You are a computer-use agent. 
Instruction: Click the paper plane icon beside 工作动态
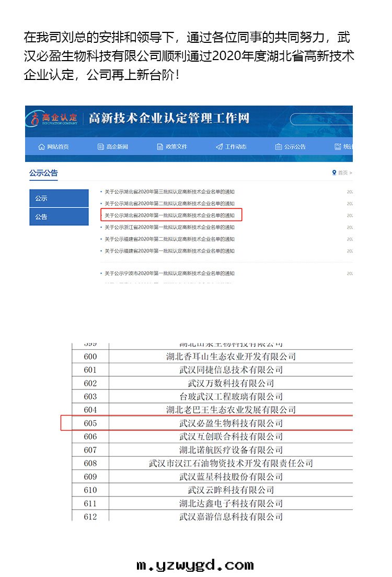click(x=219, y=147)
